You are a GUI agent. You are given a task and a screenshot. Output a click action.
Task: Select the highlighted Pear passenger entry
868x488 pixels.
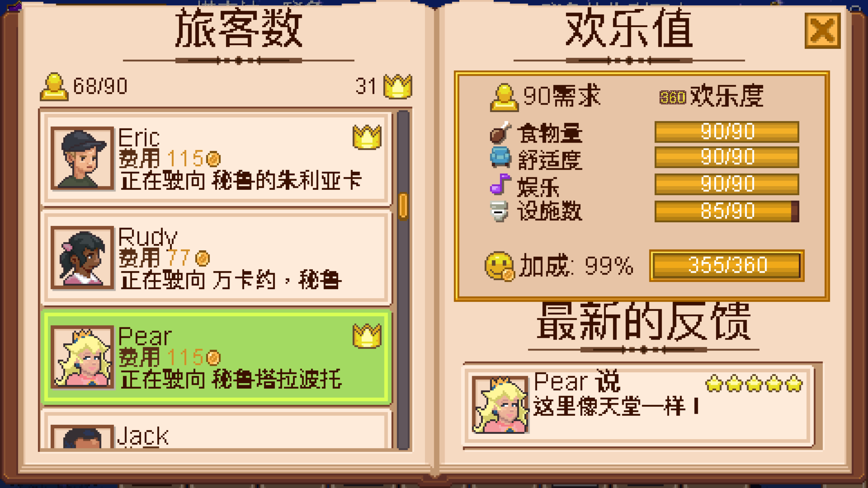coord(217,357)
